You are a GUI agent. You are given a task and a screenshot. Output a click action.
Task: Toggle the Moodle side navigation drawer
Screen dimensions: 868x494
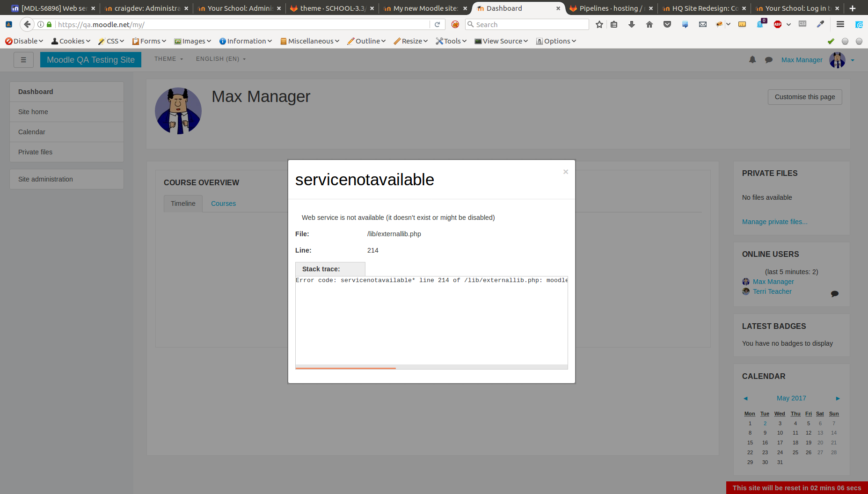[23, 60]
